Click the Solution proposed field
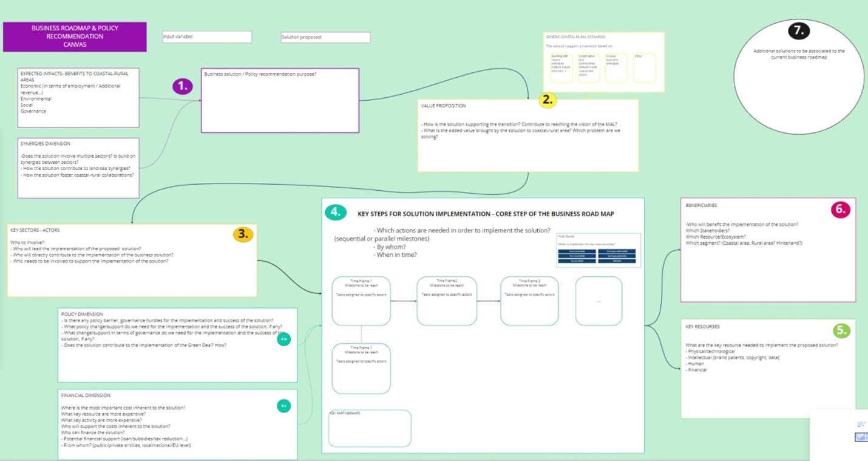Image resolution: width=868 pixels, height=461 pixels. [325, 37]
